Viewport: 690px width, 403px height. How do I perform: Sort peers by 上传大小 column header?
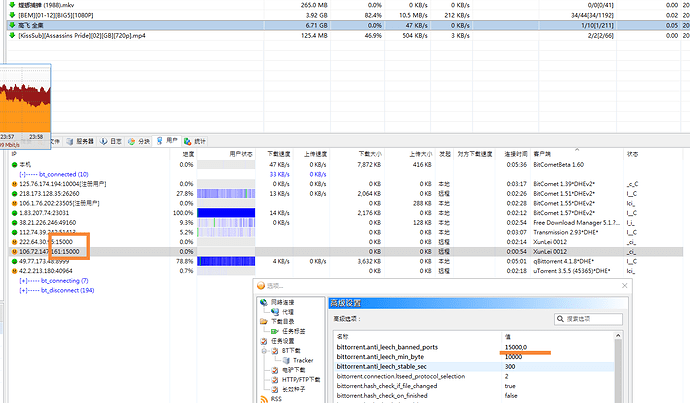pos(421,154)
